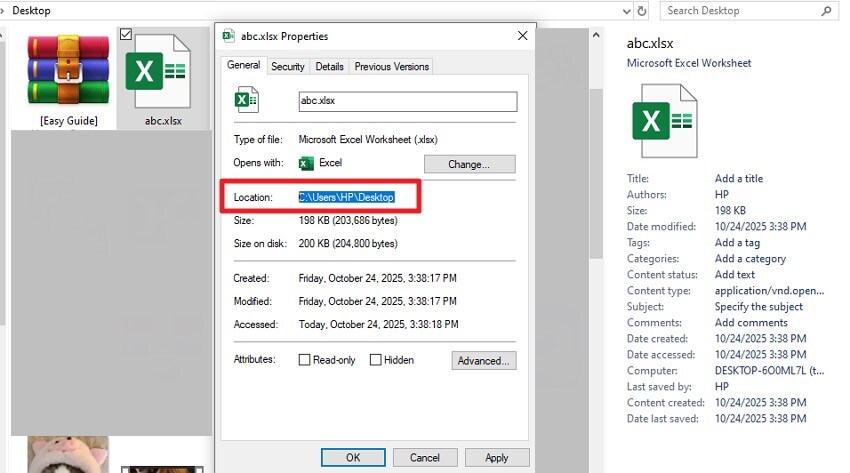850x473 pixels.
Task: Switch to the General tab
Action: [x=243, y=65]
